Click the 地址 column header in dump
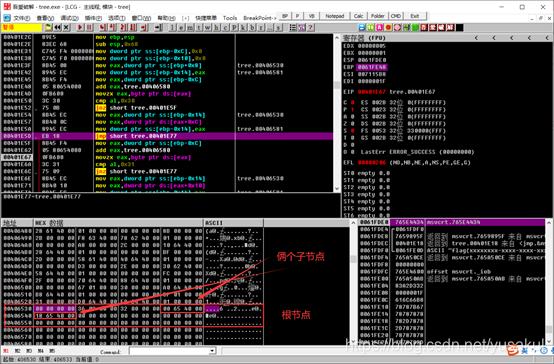The image size is (554, 364). pyautogui.click(x=17, y=223)
